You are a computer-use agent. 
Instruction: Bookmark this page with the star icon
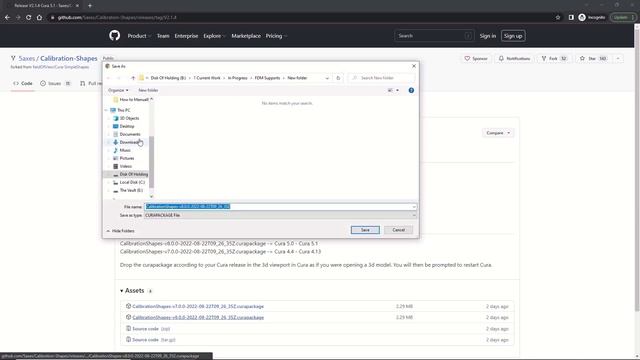(558, 18)
